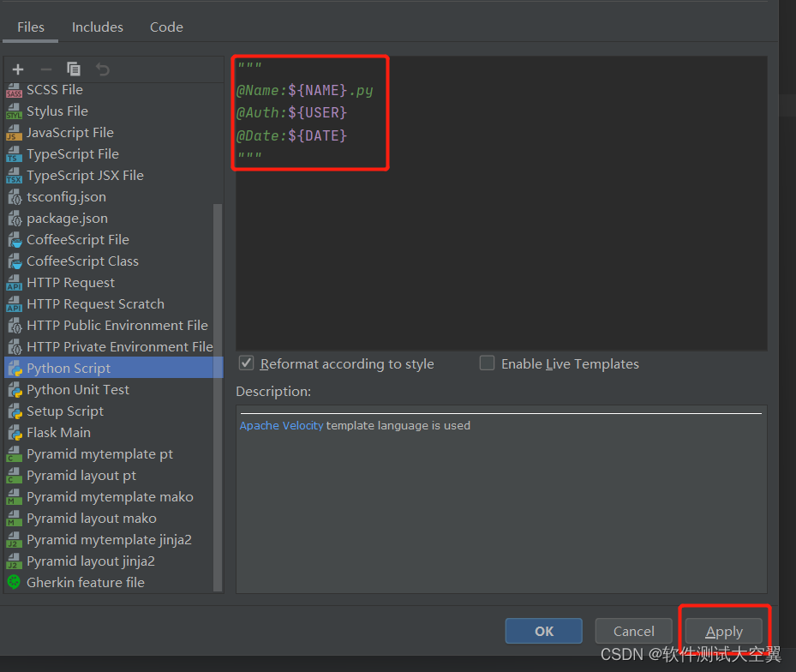Select the Flask Main icon
This screenshot has width=796, height=672.
tap(15, 433)
